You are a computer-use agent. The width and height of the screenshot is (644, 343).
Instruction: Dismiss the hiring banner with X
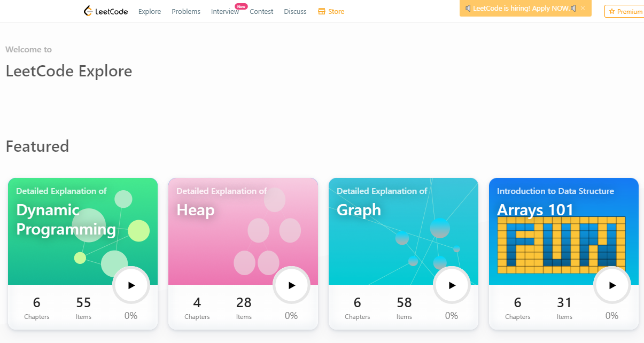[x=583, y=8]
